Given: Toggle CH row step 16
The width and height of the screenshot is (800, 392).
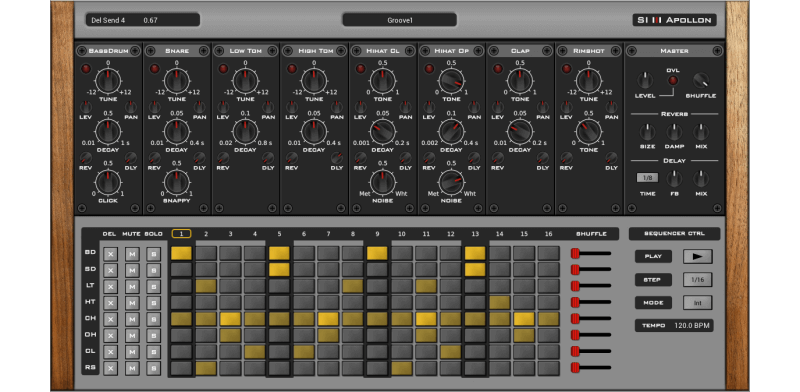Looking at the screenshot, I should 548,319.
